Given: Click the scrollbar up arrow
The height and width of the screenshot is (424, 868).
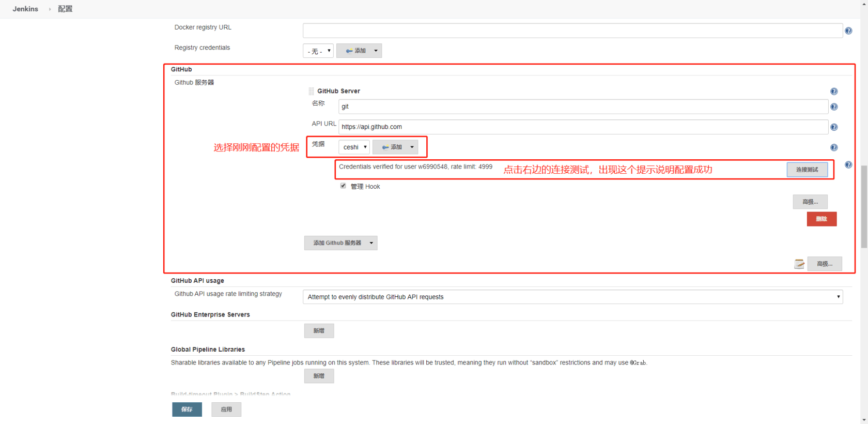Looking at the screenshot, I should (x=864, y=4).
